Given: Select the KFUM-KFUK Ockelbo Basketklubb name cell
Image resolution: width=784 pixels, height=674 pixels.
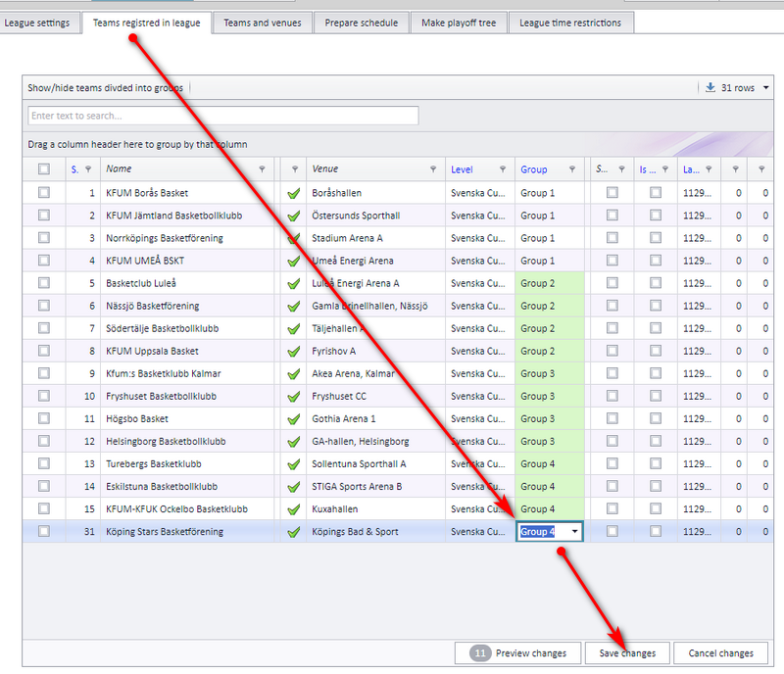Looking at the screenshot, I should pyautogui.click(x=187, y=509).
